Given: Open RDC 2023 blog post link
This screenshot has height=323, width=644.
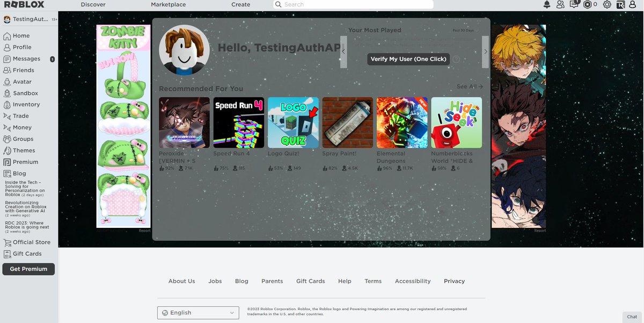Looking at the screenshot, I should (27, 227).
